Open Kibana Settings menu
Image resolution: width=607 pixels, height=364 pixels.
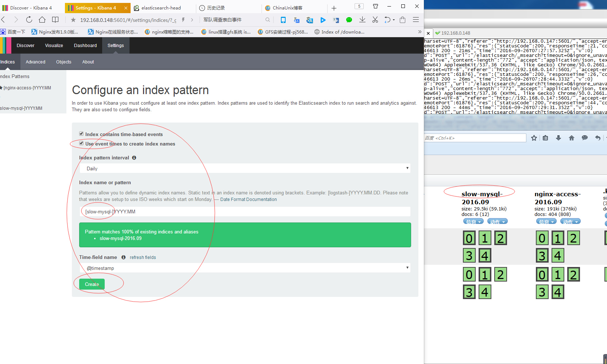tap(116, 46)
